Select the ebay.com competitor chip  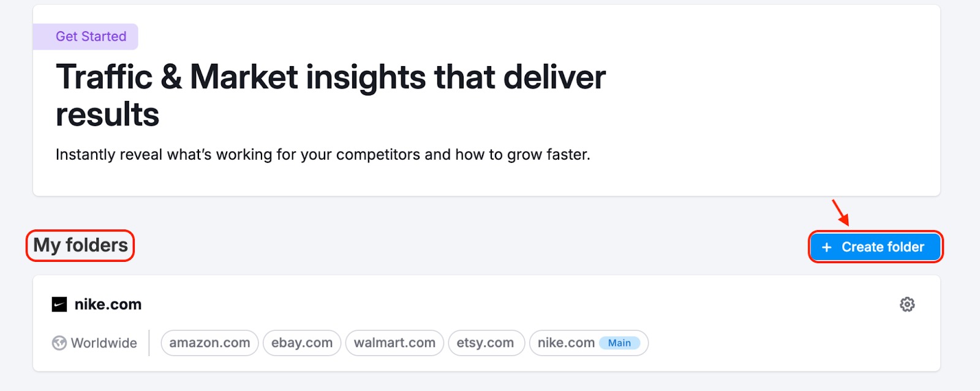pos(301,343)
